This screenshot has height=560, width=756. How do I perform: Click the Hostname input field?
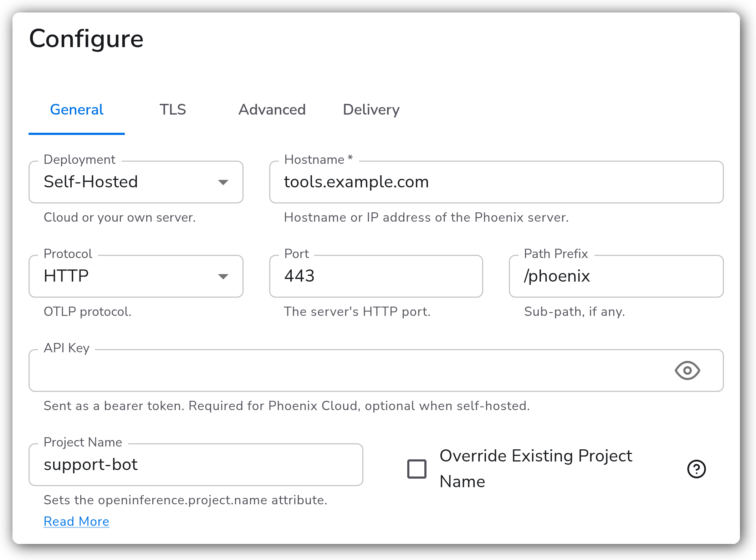[x=496, y=182]
